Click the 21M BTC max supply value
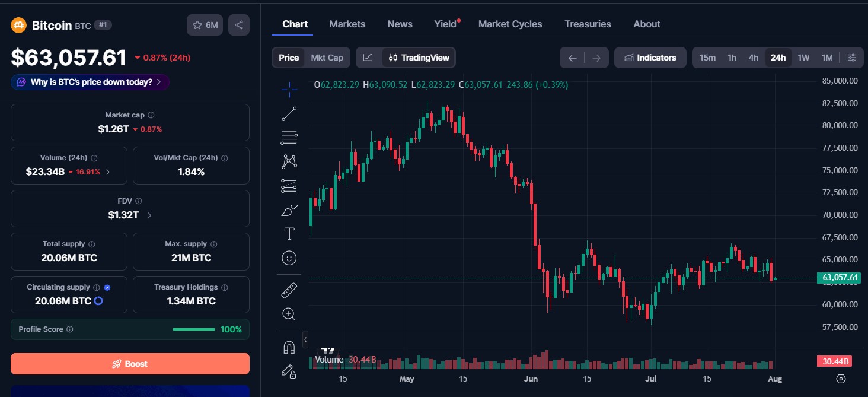The width and height of the screenshot is (868, 397). point(191,258)
